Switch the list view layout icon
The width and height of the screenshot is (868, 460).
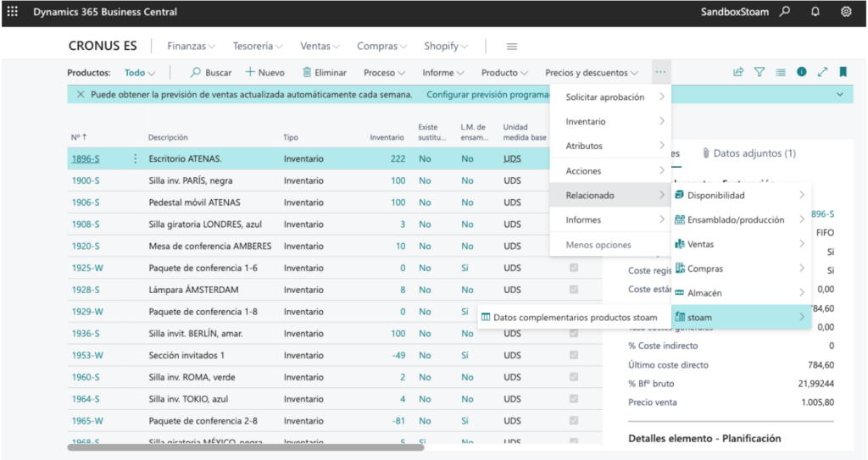point(781,72)
